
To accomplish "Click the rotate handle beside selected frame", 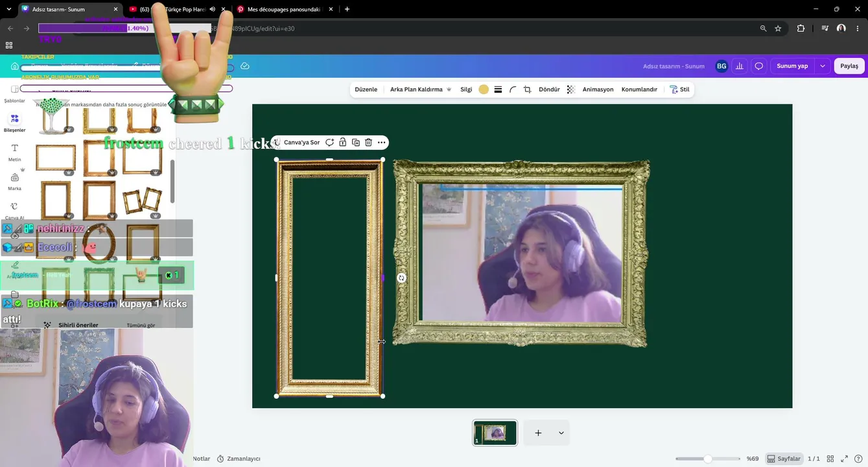I will [x=401, y=278].
